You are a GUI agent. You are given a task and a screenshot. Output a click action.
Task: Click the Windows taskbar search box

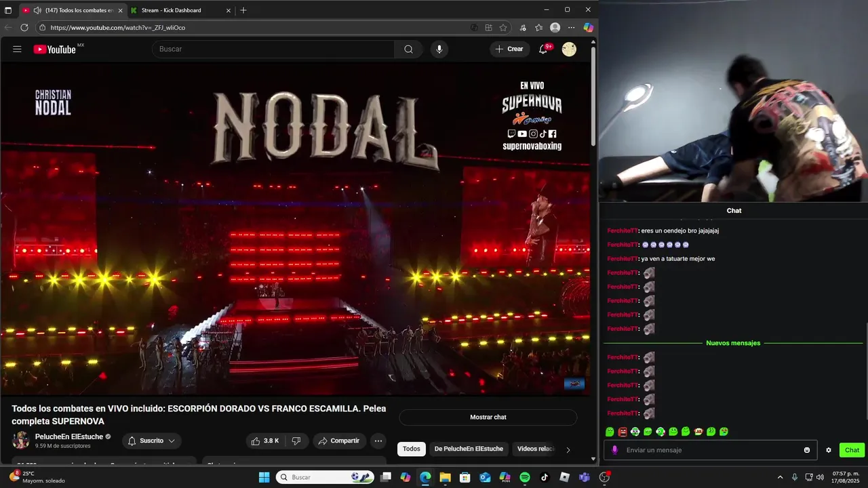(x=325, y=477)
